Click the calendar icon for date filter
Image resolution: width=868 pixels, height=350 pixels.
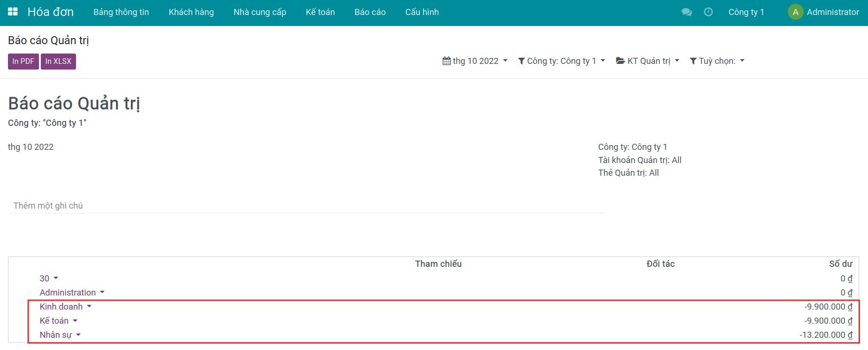click(x=446, y=61)
